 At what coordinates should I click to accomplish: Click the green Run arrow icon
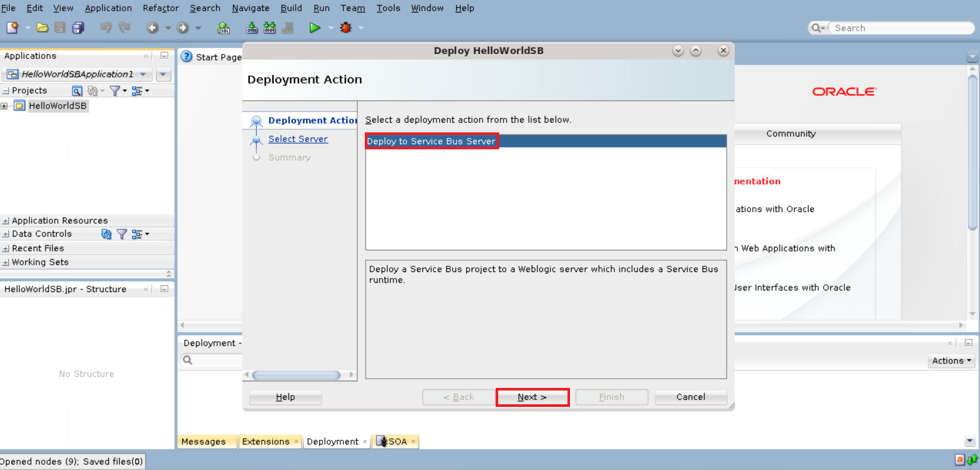click(x=315, y=28)
